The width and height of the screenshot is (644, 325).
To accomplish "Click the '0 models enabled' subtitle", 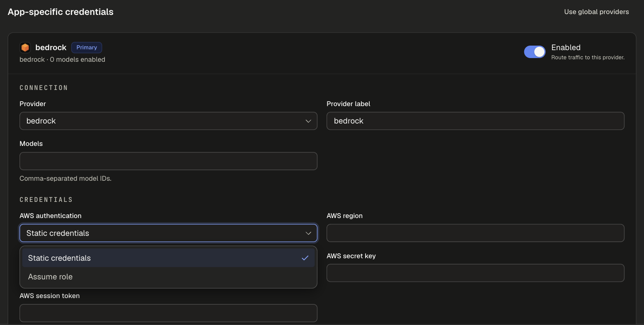I will pos(77,60).
